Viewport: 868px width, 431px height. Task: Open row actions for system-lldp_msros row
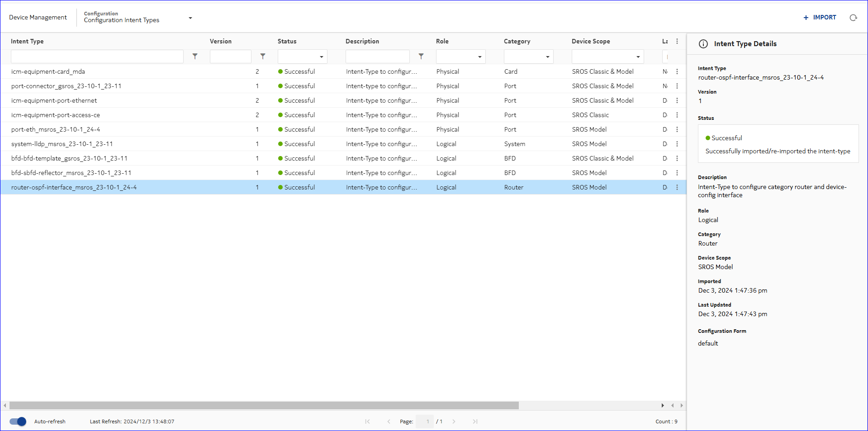(x=677, y=144)
